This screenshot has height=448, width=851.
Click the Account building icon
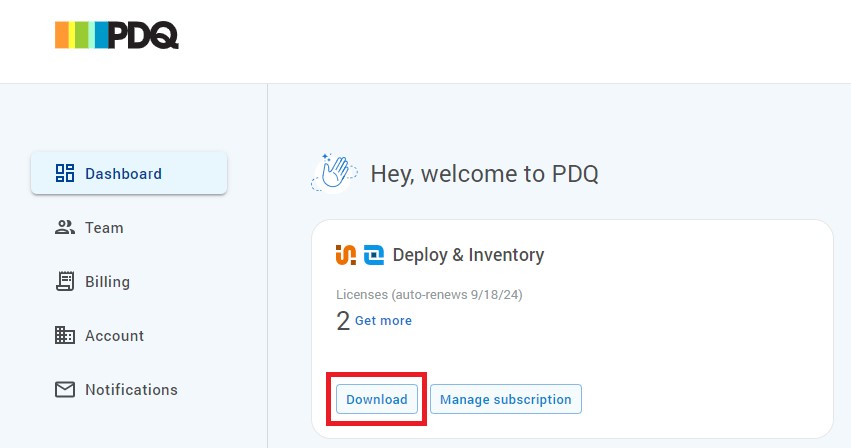[65, 336]
